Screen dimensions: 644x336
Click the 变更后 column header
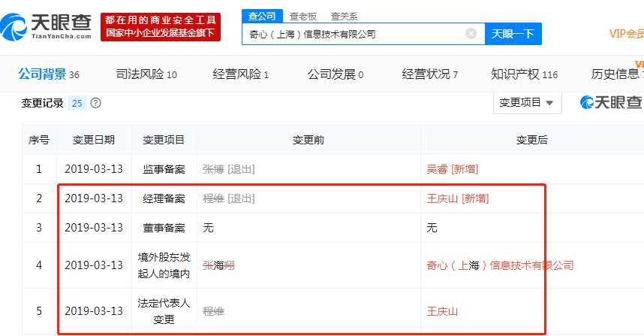click(532, 141)
